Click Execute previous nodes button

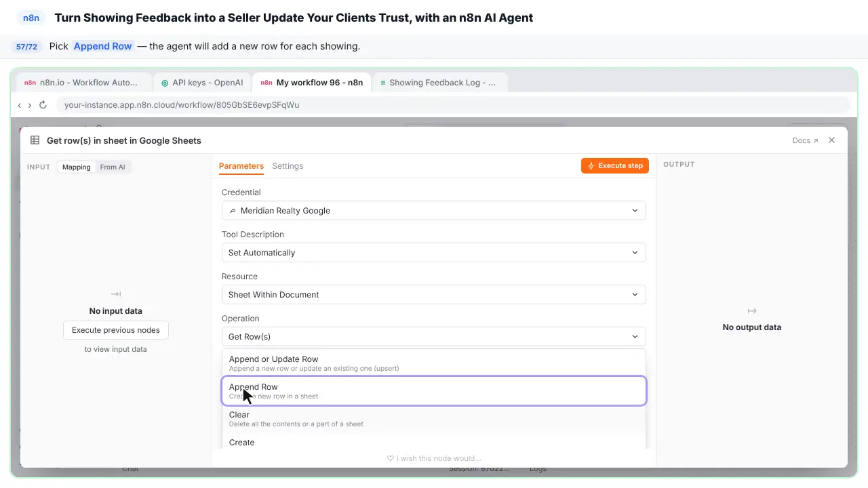tap(116, 330)
